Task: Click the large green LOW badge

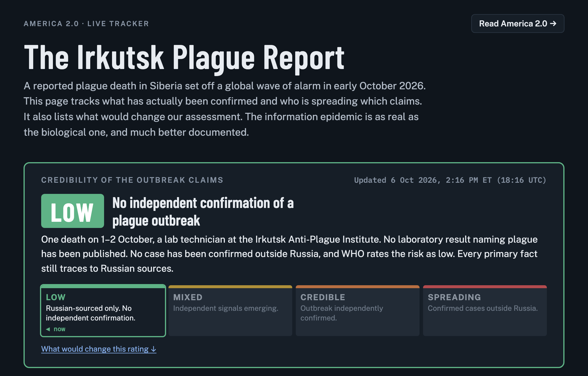Action: [x=73, y=211]
